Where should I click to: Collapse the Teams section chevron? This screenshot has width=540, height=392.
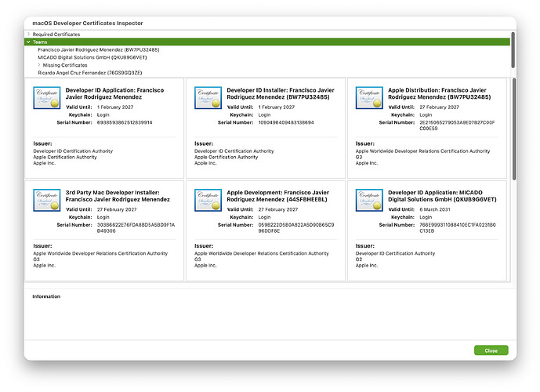click(x=28, y=42)
